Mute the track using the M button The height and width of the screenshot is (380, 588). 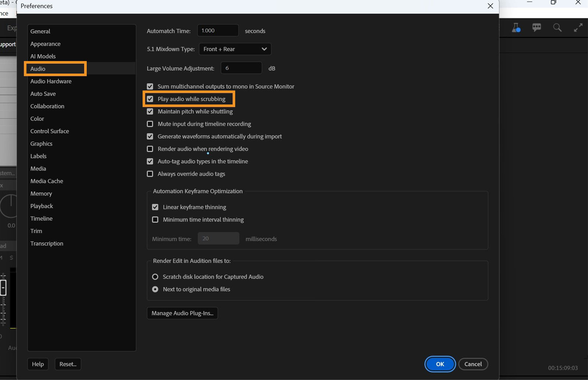tap(1, 258)
